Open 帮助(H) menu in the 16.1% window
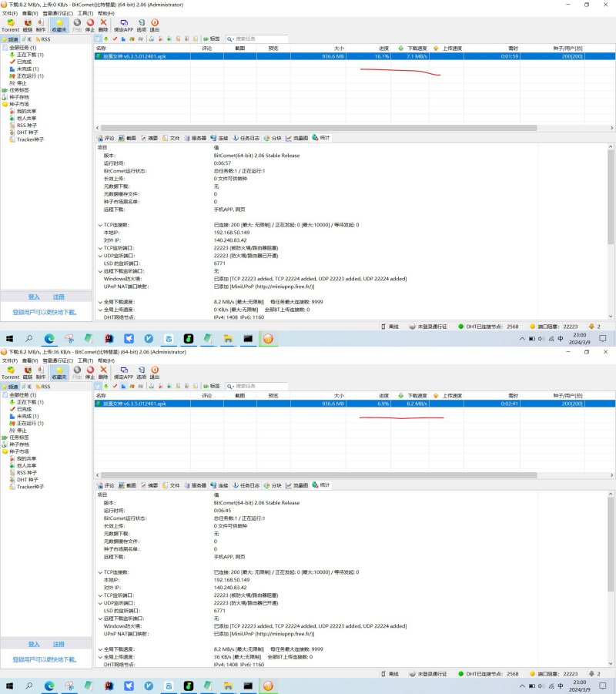 (x=105, y=13)
